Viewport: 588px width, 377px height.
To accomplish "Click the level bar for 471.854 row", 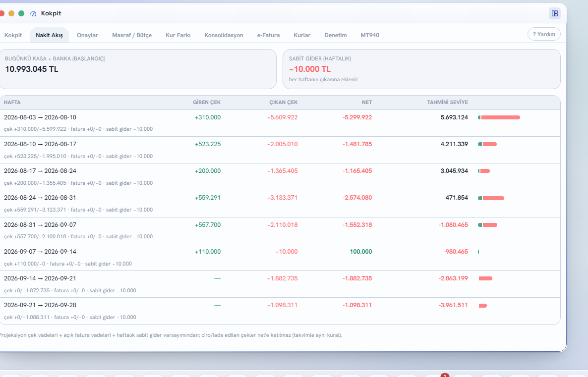I will tap(491, 198).
